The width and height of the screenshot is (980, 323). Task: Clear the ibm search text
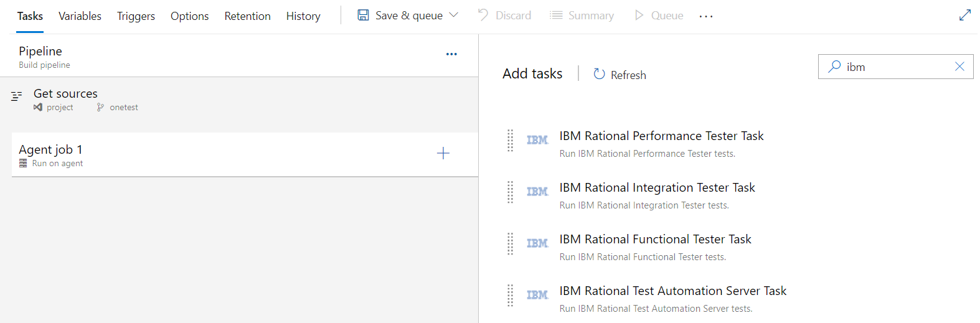click(959, 67)
